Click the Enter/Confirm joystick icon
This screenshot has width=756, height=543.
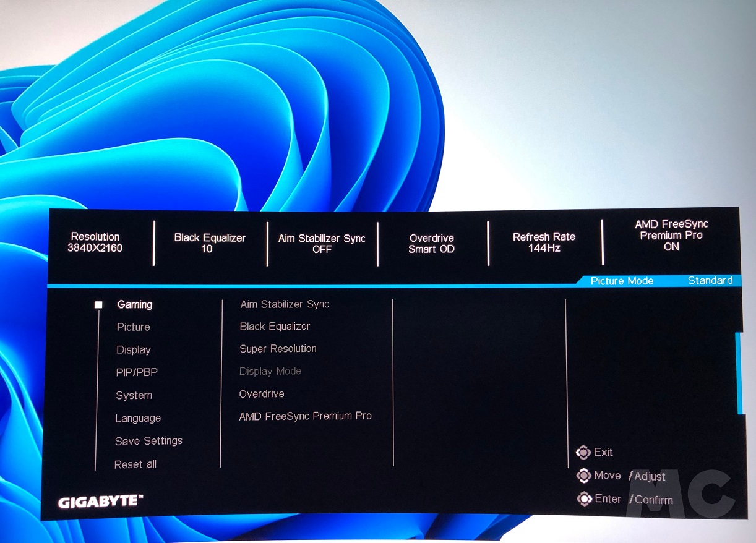[583, 499]
